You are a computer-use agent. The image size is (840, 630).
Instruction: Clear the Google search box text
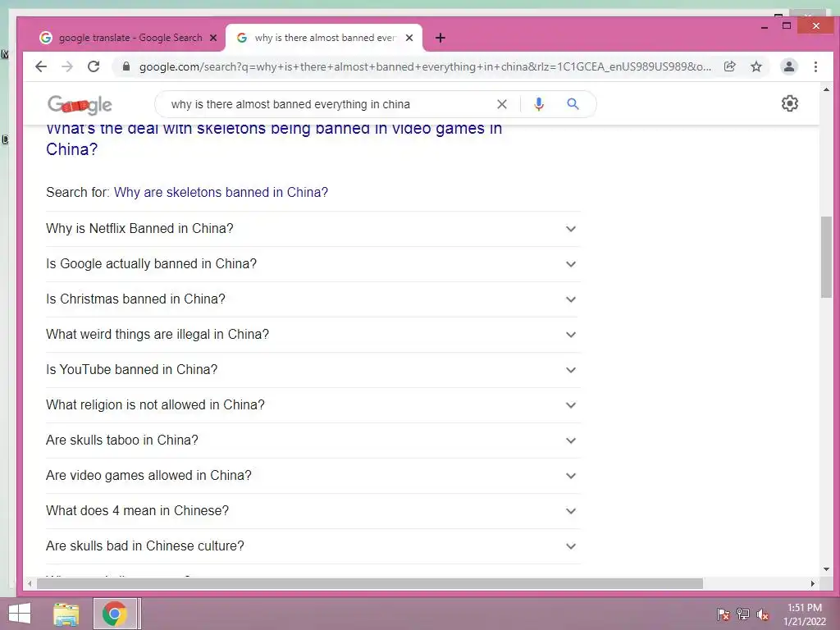coord(501,104)
